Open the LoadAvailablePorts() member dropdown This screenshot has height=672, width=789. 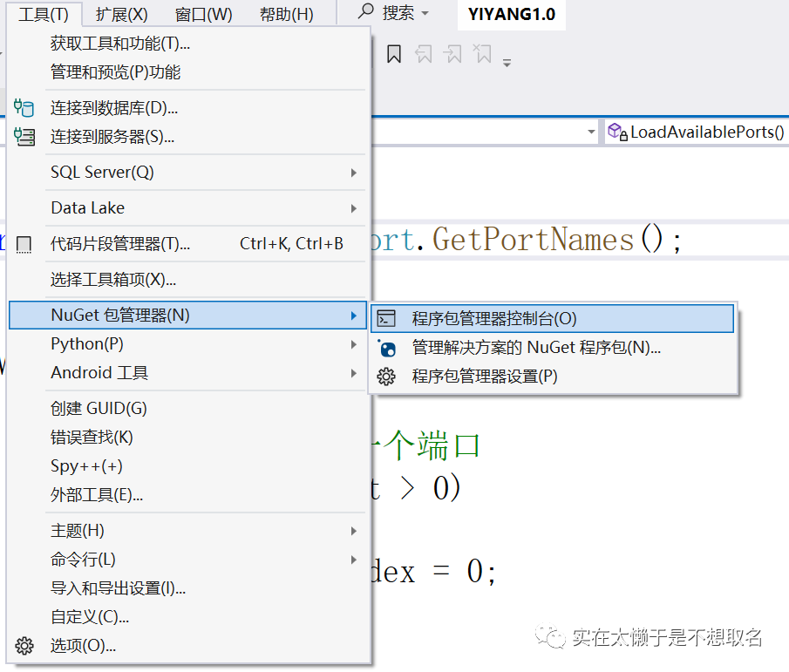click(697, 132)
